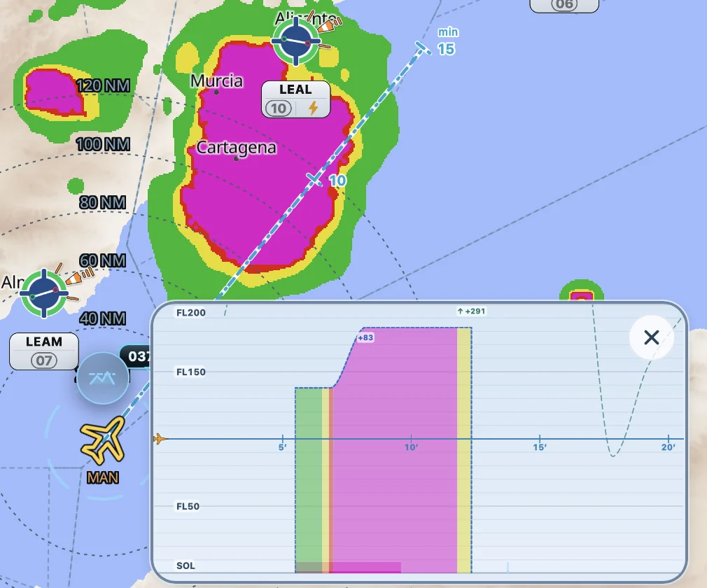Click the 20' tick on profile timeline
Screen dimensions: 707x588
coord(668,447)
